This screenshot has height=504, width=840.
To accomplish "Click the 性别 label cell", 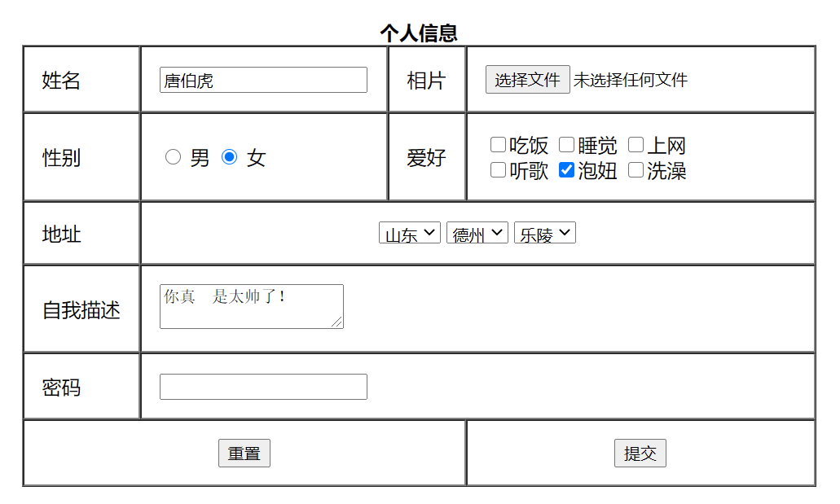I will tap(81, 157).
